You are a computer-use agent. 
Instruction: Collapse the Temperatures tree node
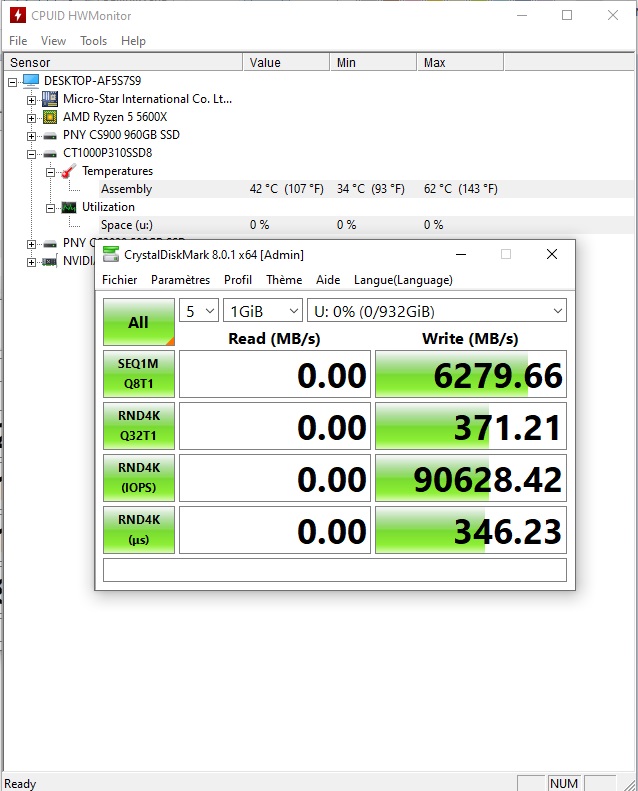coord(50,171)
